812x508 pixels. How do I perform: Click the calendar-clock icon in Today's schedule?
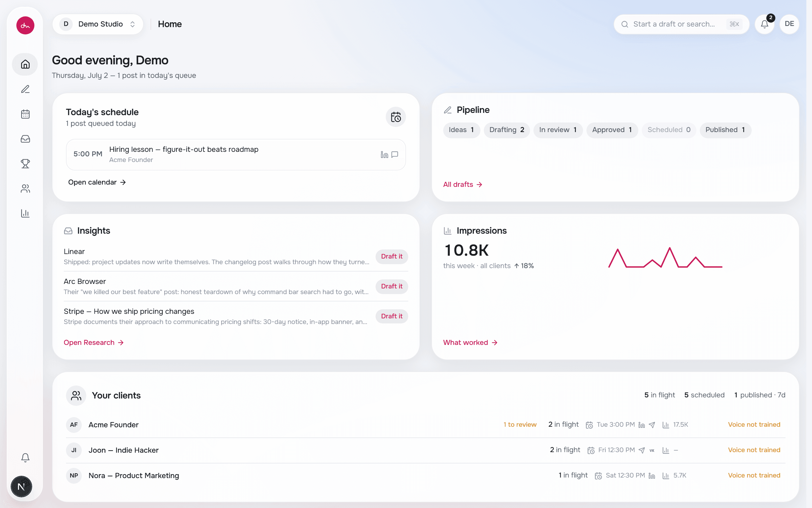pos(396,117)
